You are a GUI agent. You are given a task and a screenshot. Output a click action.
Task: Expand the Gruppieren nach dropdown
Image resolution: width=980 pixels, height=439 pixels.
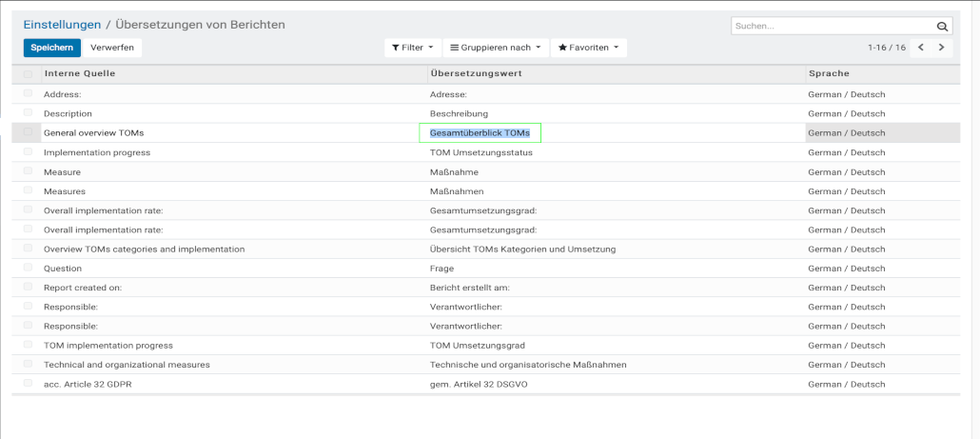[496, 47]
